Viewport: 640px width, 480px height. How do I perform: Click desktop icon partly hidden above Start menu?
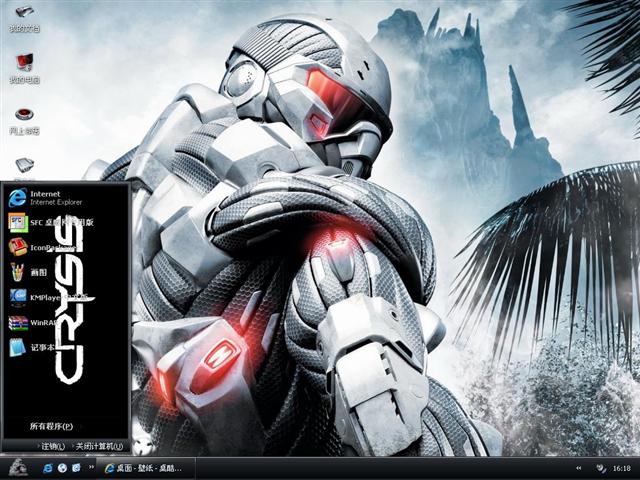pos(24,167)
